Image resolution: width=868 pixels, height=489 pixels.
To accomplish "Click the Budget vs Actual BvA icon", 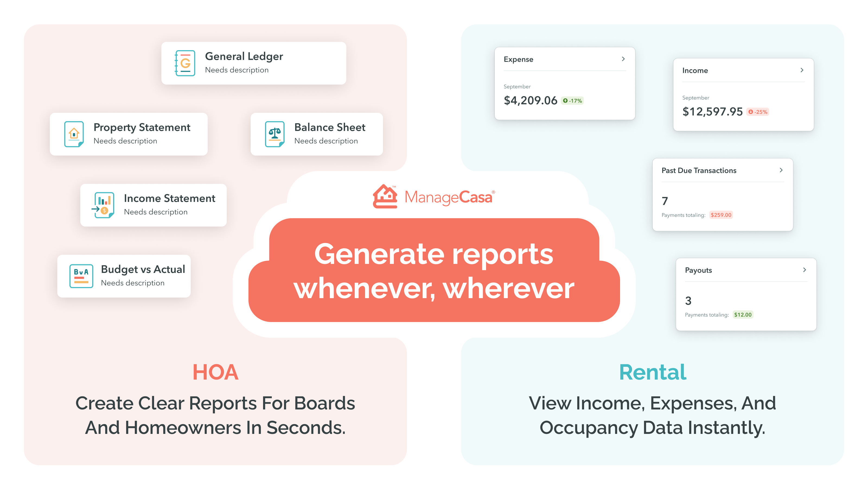I will [x=81, y=276].
